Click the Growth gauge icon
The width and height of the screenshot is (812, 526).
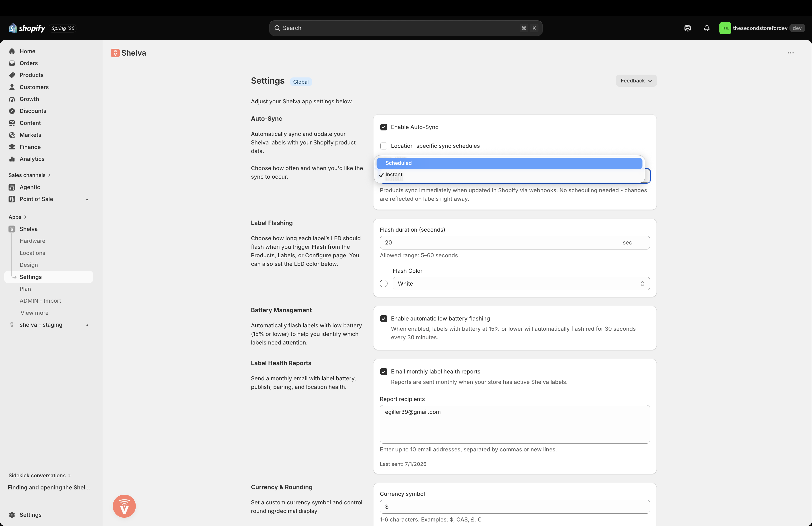point(12,99)
